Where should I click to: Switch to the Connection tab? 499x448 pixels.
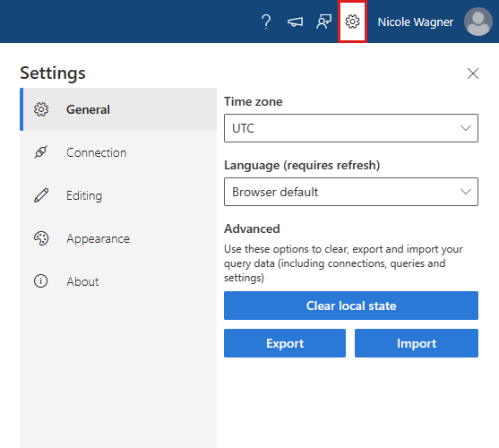click(118, 152)
